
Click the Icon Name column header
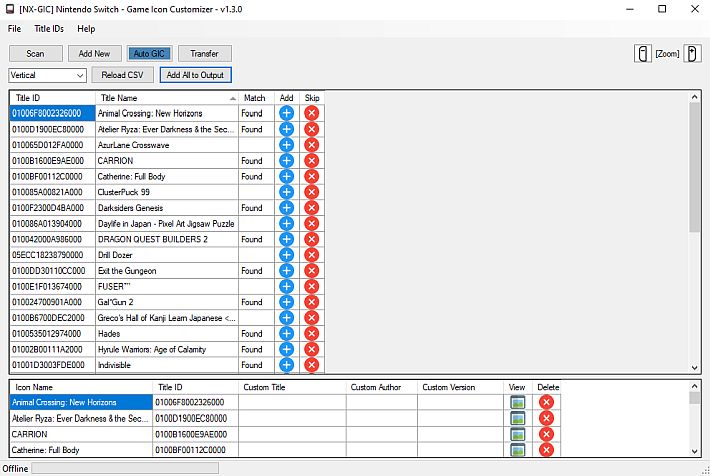click(82, 387)
